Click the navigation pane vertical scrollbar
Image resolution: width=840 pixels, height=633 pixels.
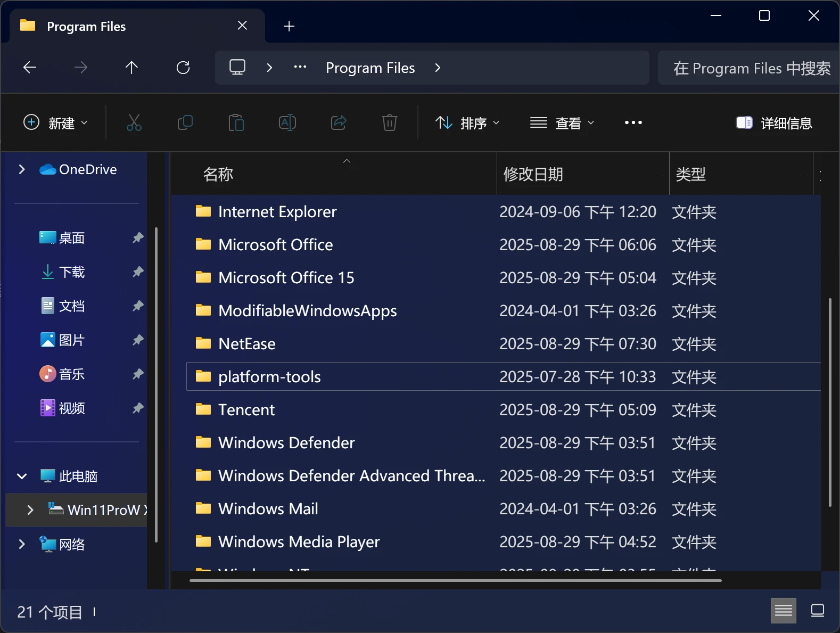(x=156, y=385)
